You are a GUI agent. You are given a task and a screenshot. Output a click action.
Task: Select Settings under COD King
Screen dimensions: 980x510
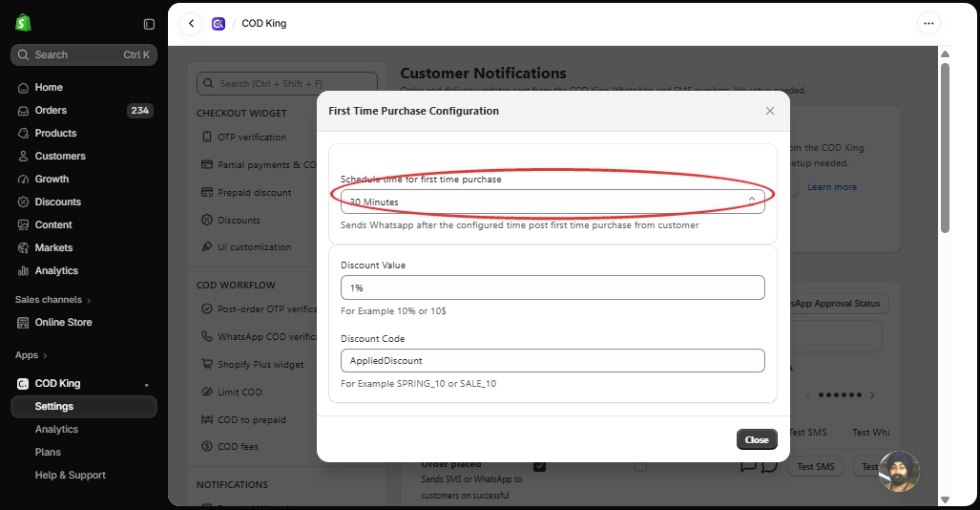click(84, 407)
